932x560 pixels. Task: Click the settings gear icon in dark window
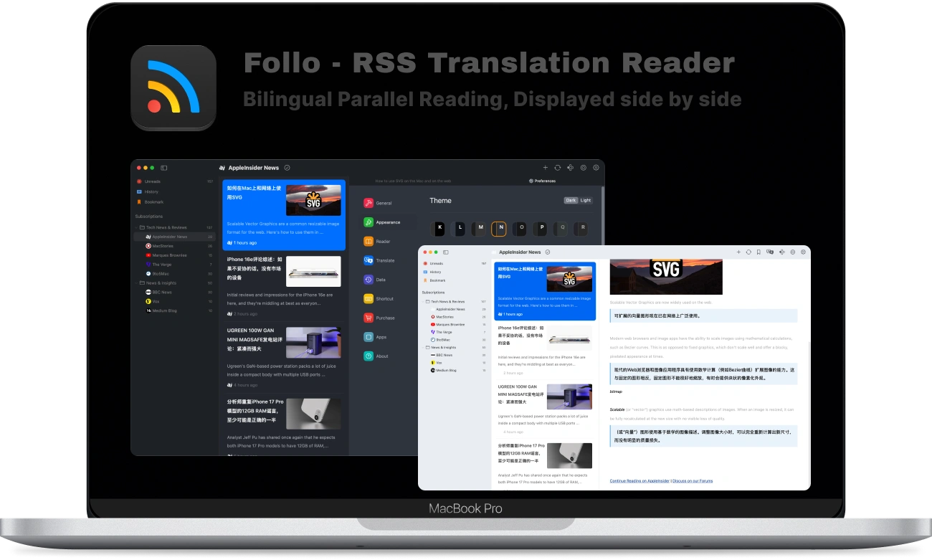pyautogui.click(x=596, y=168)
